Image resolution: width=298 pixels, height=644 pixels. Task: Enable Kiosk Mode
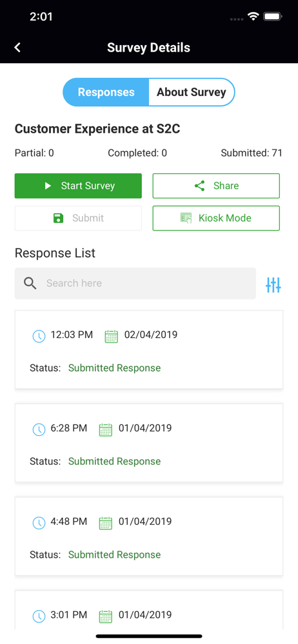[x=216, y=218]
